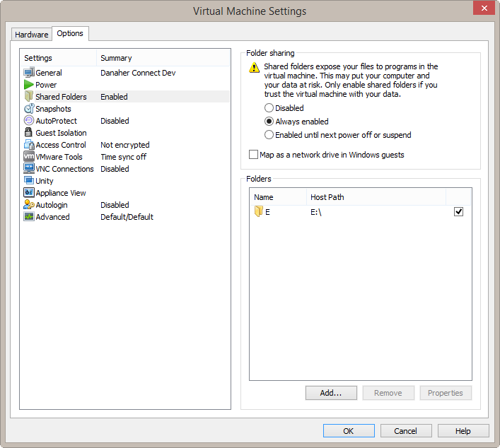Select the VMware Tools row label

(x=59, y=157)
